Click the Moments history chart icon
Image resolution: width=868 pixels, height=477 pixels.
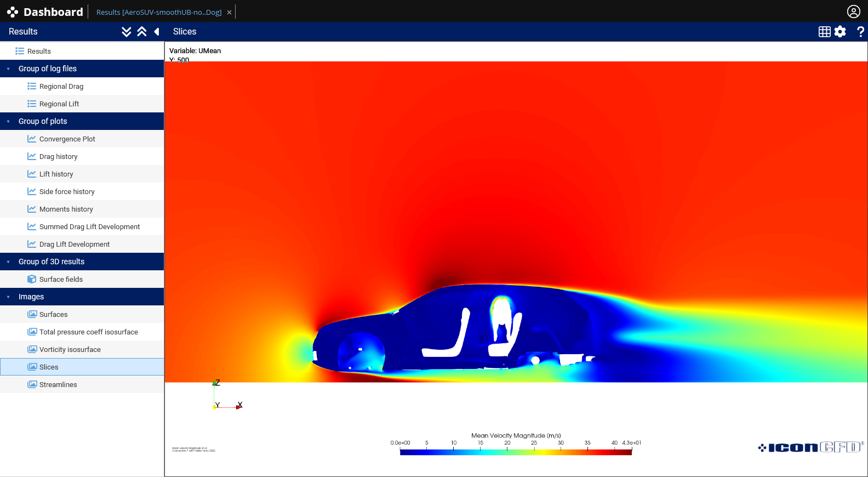(x=32, y=209)
